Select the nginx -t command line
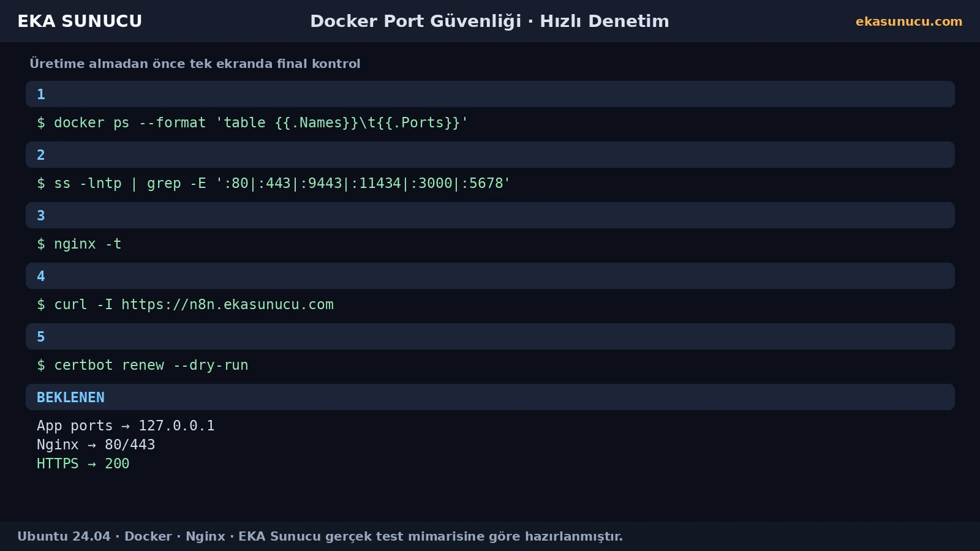 (79, 244)
